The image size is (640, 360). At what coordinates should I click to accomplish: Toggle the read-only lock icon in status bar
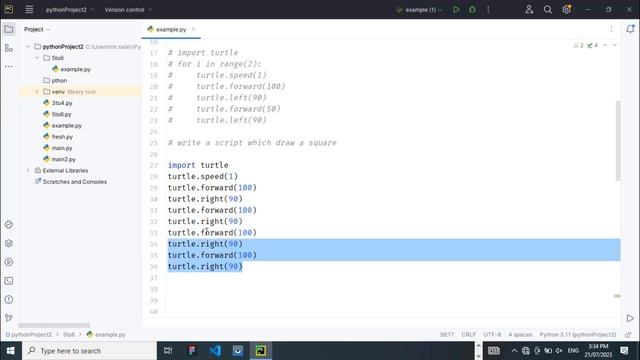tap(628, 335)
